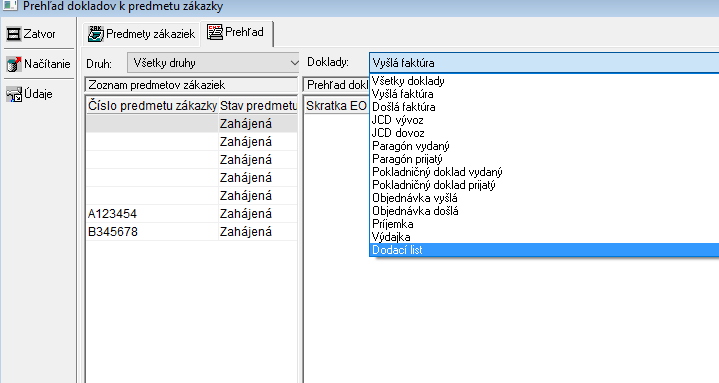Click the Údaje icon
719x383 pixels.
tap(14, 94)
